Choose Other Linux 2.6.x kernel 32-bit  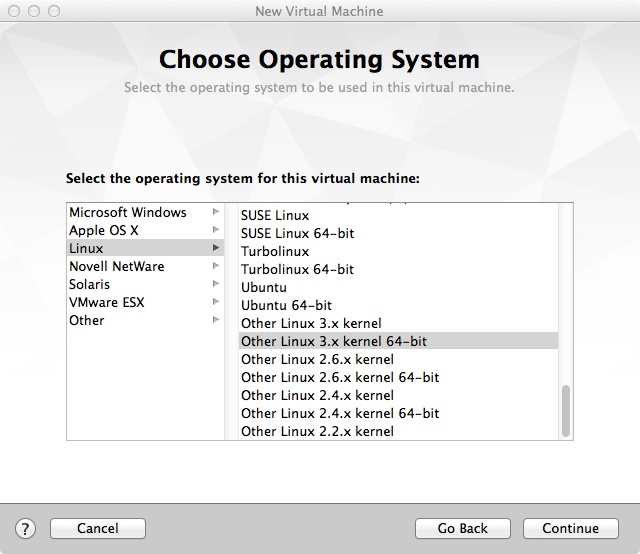(x=398, y=359)
